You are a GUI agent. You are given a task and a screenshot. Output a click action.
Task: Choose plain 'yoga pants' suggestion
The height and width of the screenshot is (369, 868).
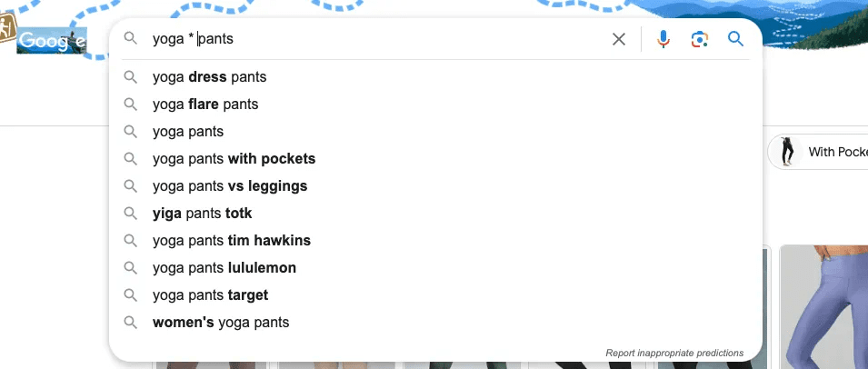(188, 132)
